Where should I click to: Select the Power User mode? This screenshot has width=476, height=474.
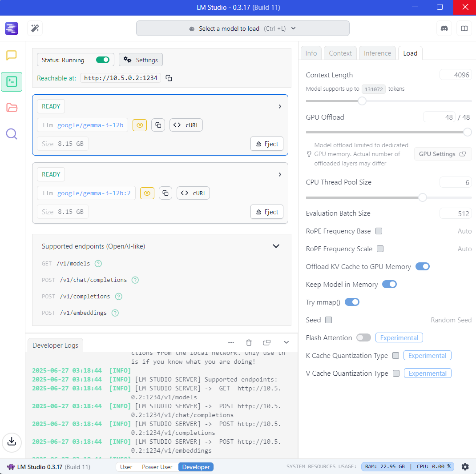coord(157,467)
